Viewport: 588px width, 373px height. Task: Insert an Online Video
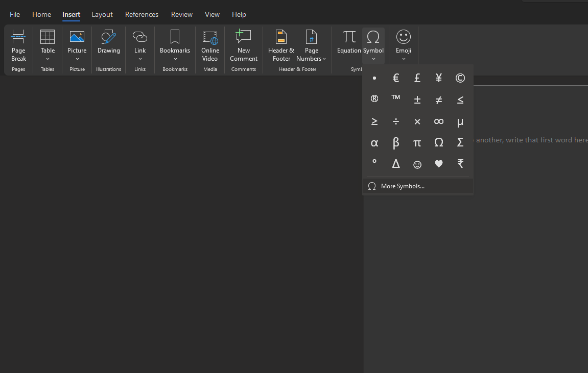[210, 45]
